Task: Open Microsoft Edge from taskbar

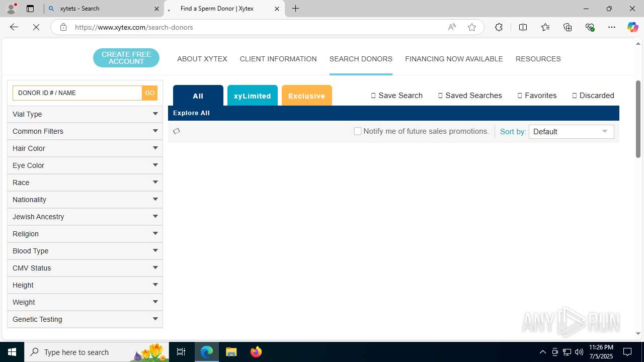Action: click(x=207, y=352)
